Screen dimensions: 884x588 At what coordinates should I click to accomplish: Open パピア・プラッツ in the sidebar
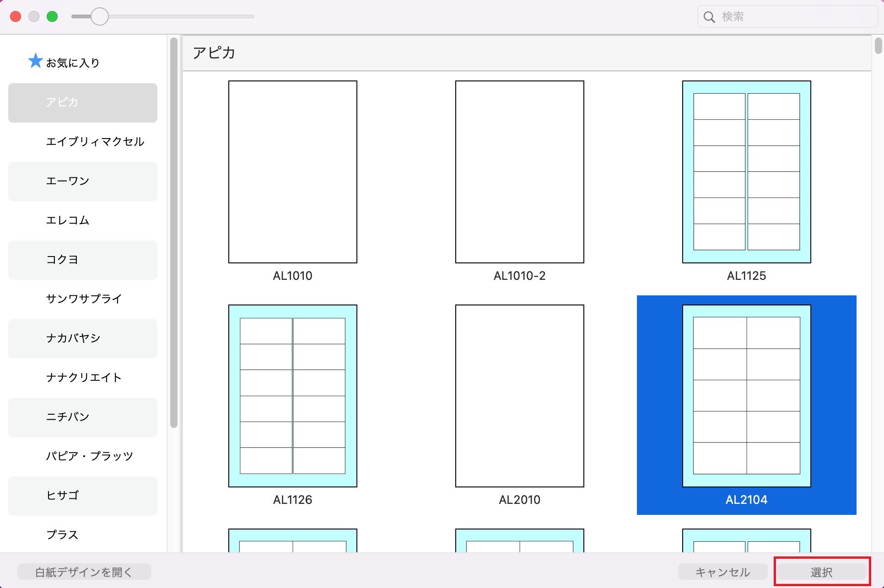click(83, 456)
